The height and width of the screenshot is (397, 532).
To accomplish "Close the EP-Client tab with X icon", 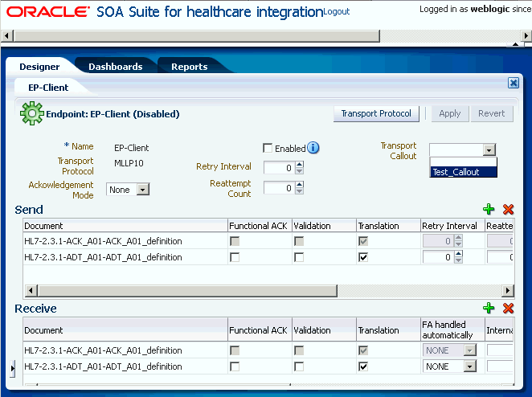I will pos(514,83).
